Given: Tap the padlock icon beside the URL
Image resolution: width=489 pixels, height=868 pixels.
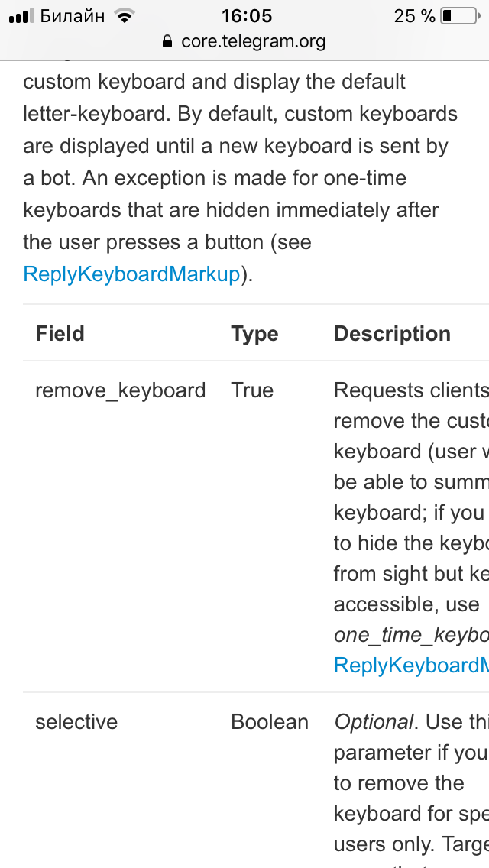Looking at the screenshot, I should tap(167, 41).
